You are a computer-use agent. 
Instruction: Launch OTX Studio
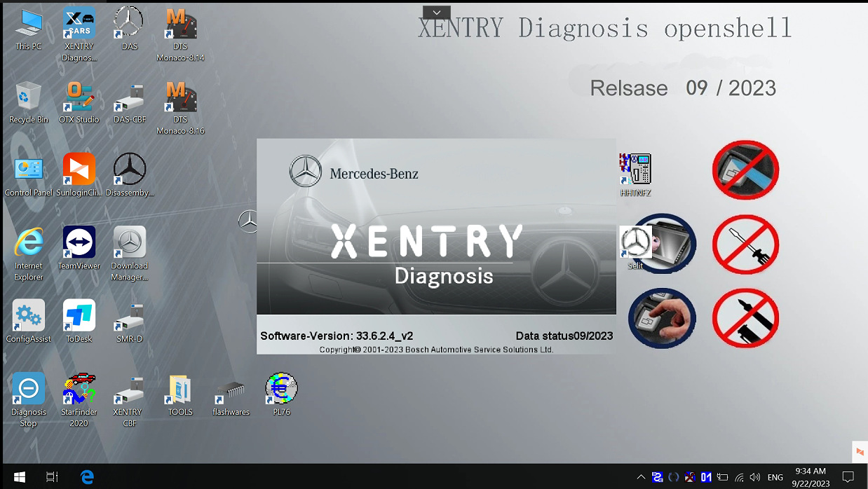[79, 96]
